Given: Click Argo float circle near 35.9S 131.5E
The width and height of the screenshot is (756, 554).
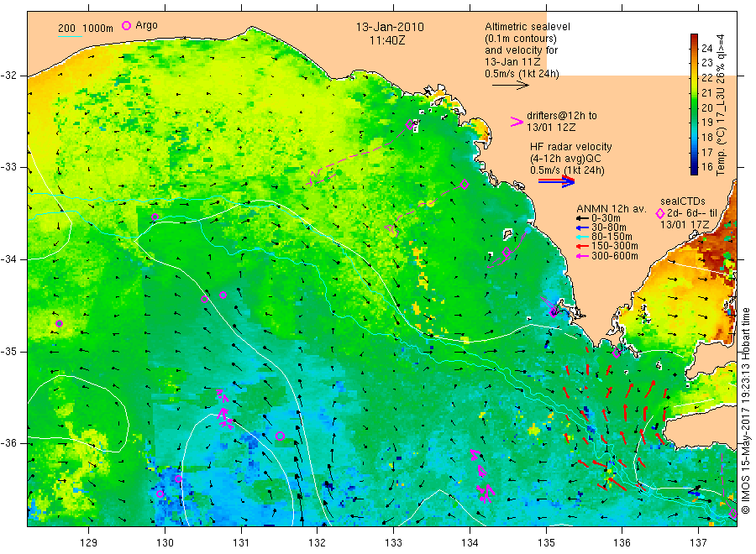Looking at the screenshot, I should point(280,436).
